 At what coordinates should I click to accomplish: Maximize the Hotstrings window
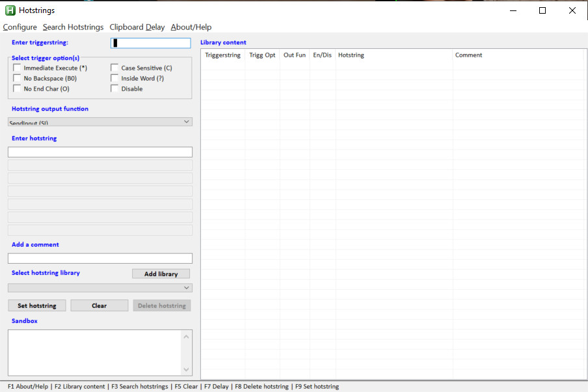coord(542,10)
